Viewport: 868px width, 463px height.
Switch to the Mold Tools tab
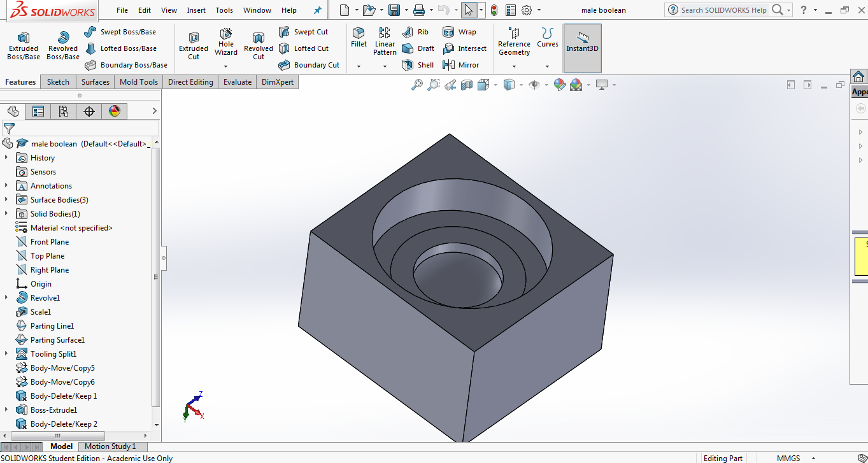click(139, 82)
